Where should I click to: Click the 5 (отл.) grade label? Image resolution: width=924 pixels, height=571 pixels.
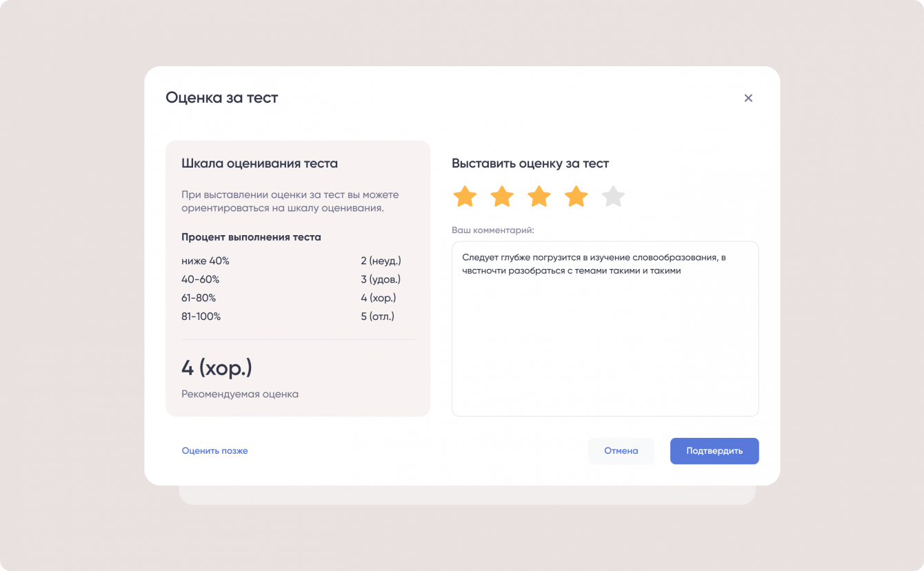click(378, 317)
